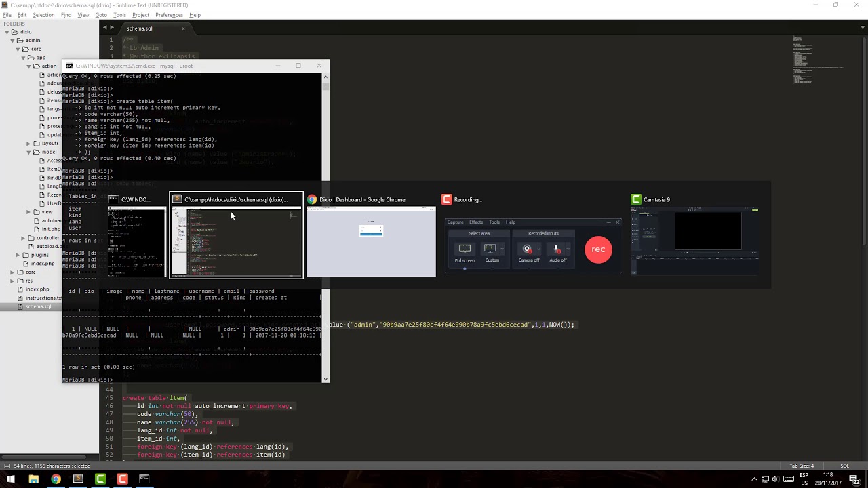
Task: Open the Tab Size: 4 selector
Action: click(x=802, y=466)
